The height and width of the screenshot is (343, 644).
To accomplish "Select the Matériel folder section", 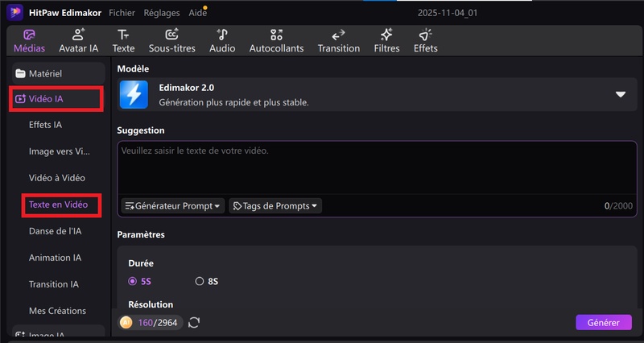I will coord(58,73).
